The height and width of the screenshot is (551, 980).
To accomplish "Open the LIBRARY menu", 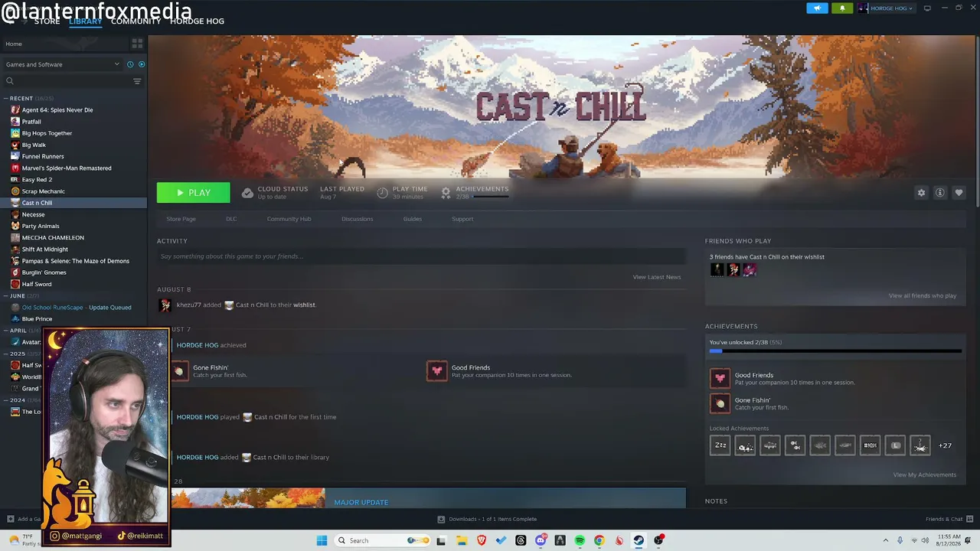I will click(x=85, y=21).
